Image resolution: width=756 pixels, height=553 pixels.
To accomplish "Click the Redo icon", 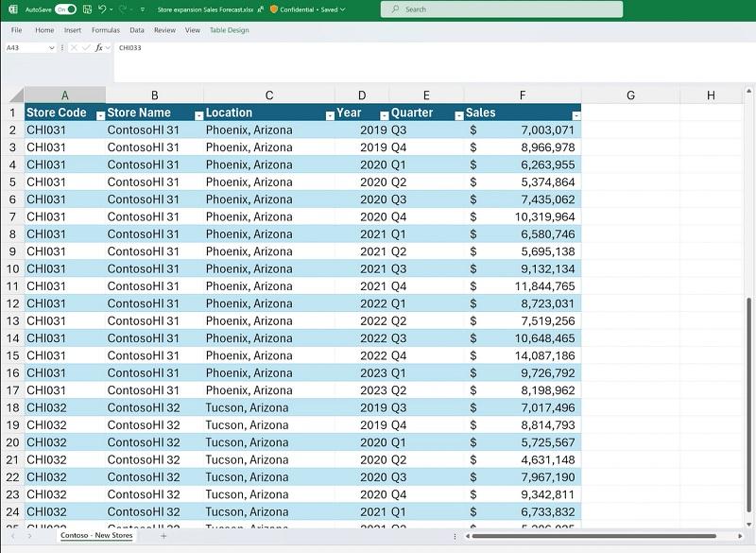I will (124, 9).
